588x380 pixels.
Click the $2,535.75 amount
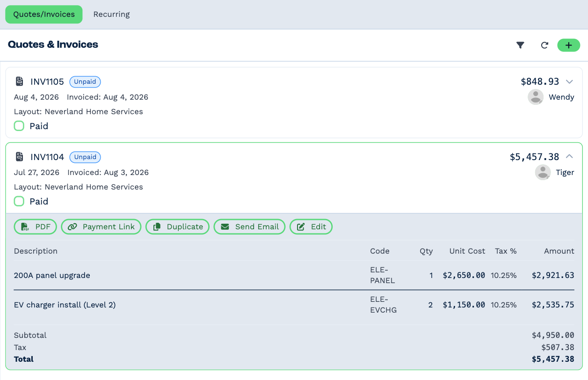coord(553,305)
